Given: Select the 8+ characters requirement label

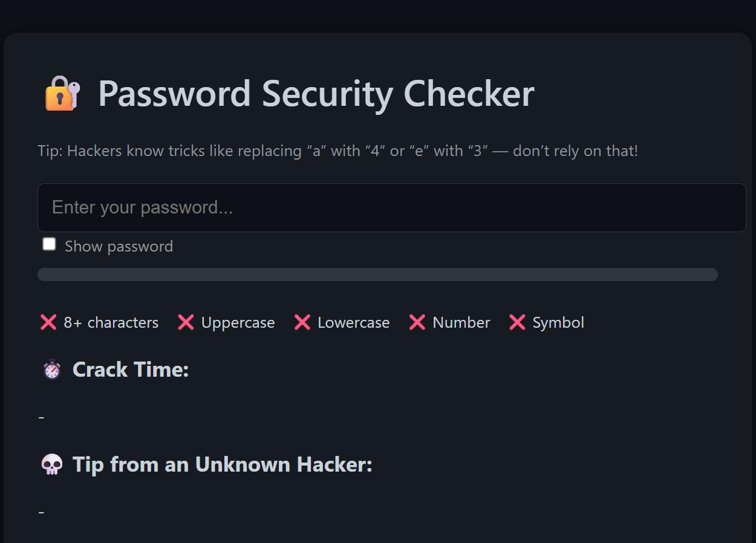Looking at the screenshot, I should (x=111, y=322).
